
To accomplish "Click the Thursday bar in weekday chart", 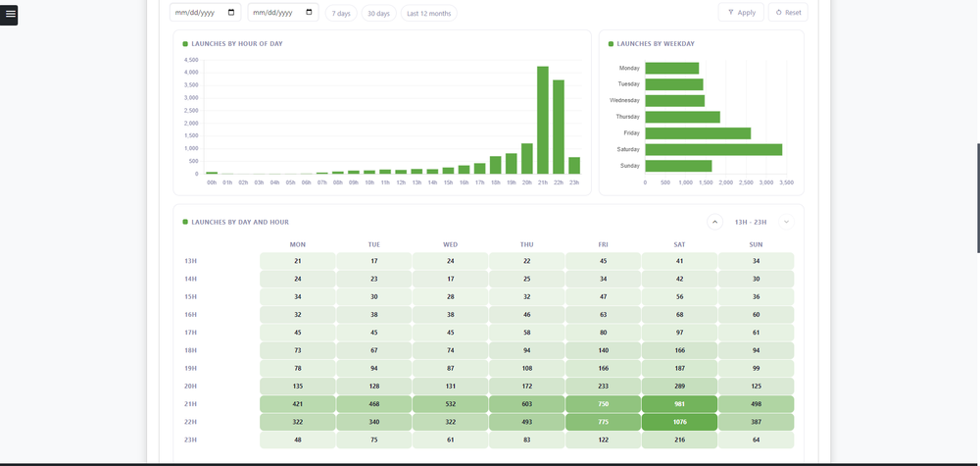I will (x=682, y=117).
